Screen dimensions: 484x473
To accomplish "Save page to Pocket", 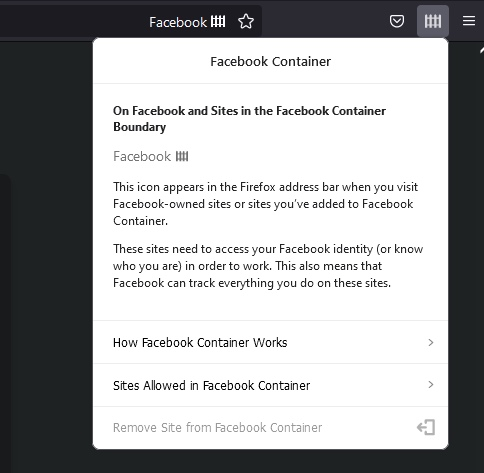I will point(397,21).
